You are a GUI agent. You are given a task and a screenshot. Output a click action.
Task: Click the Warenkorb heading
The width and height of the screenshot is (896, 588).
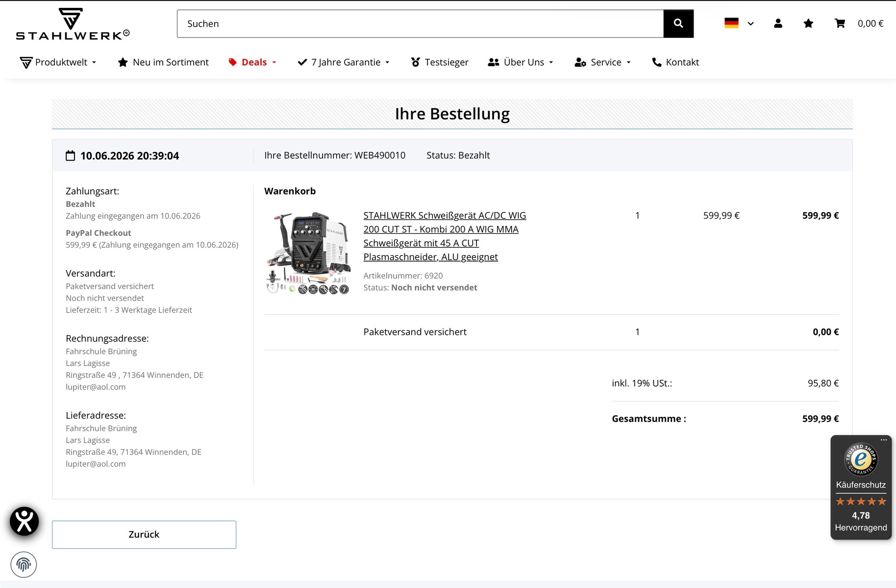tap(290, 191)
